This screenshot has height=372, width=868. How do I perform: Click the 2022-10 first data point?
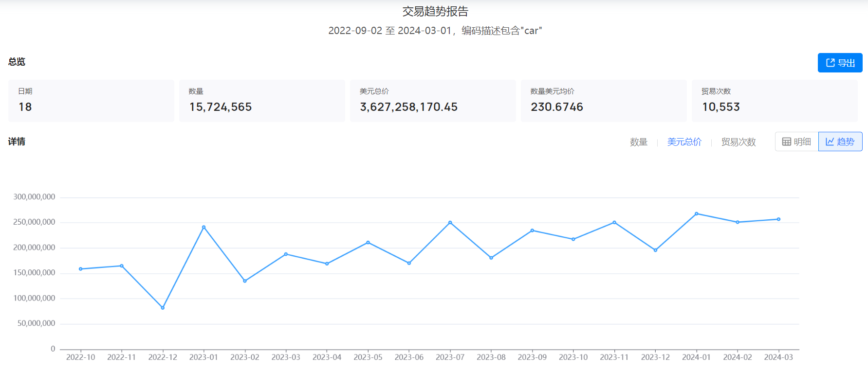point(81,269)
